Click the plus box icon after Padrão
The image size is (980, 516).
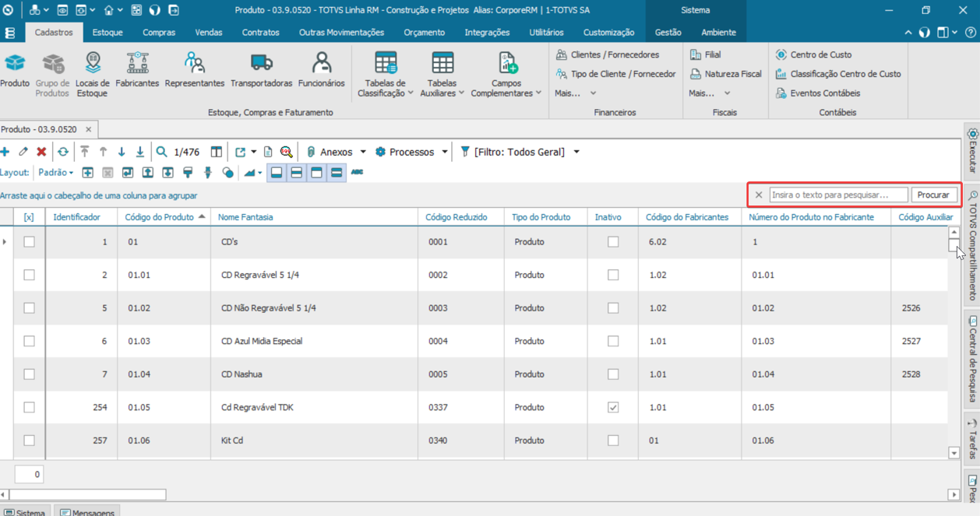(87, 172)
